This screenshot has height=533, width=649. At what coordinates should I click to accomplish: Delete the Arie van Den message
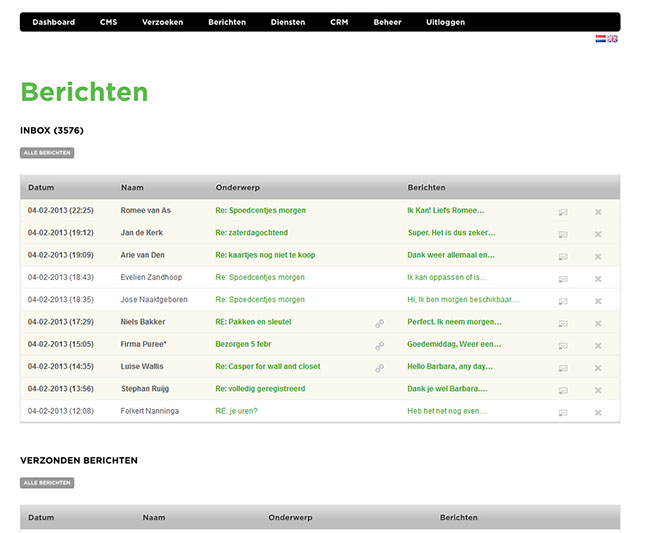pos(598,256)
